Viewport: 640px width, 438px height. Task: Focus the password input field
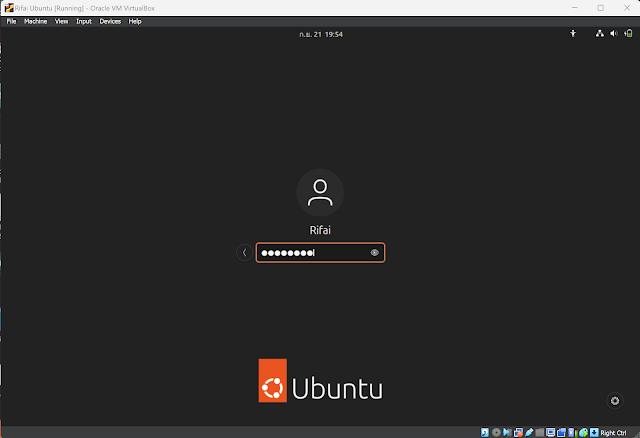click(x=320, y=253)
